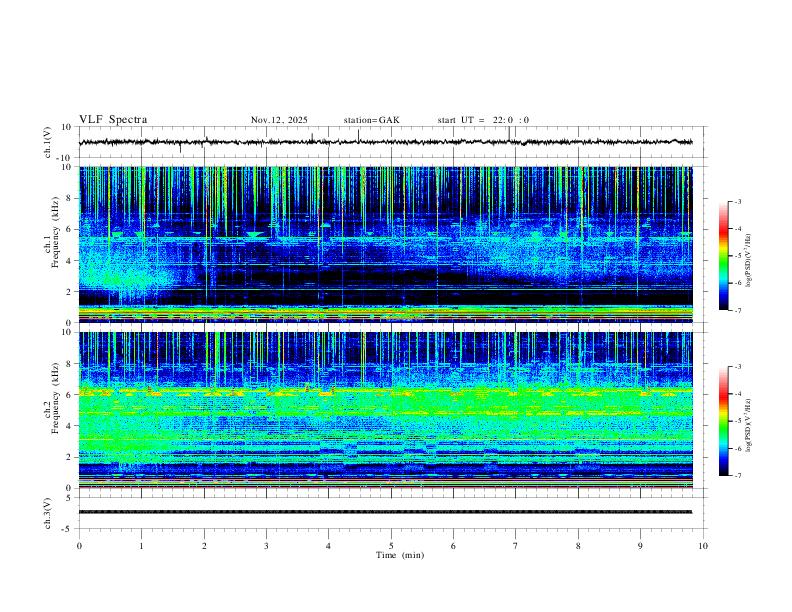
Task: Click the "-6" tick on ch.2 colorbar
Action: click(x=738, y=448)
